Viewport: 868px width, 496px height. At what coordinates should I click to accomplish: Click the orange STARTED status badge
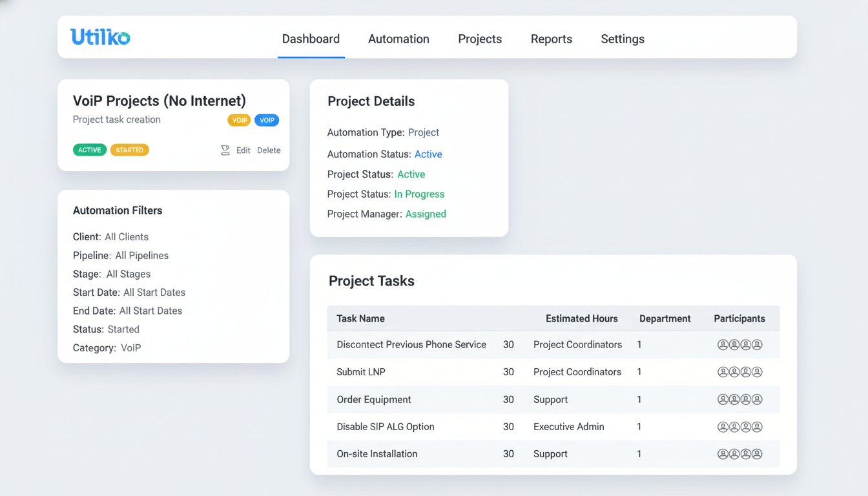point(130,150)
